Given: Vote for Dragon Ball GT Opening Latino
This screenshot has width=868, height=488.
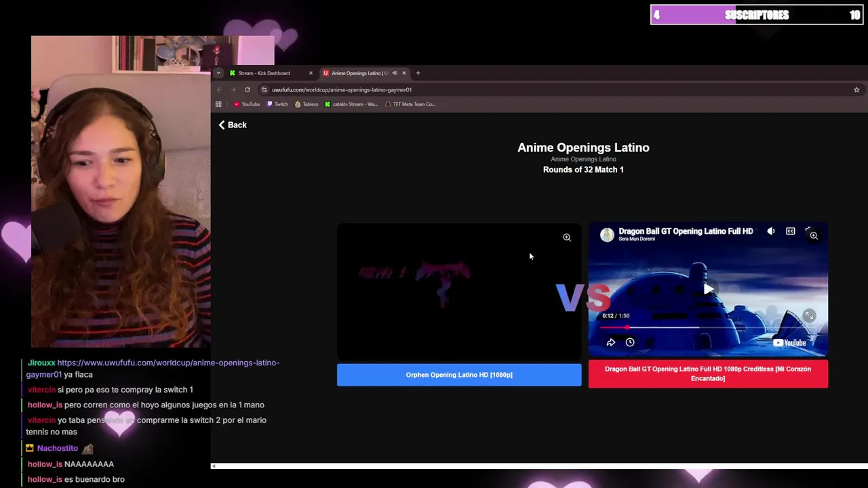Looking at the screenshot, I should [708, 373].
